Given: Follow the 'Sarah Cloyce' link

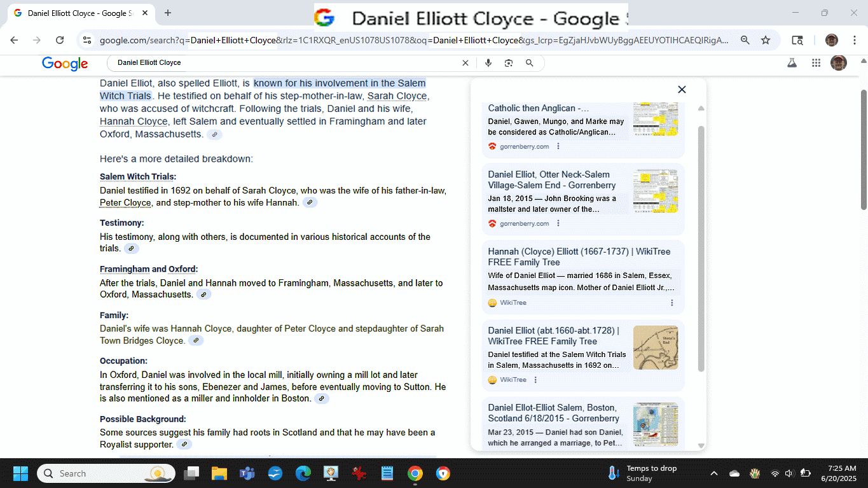Looking at the screenshot, I should pyautogui.click(x=397, y=96).
